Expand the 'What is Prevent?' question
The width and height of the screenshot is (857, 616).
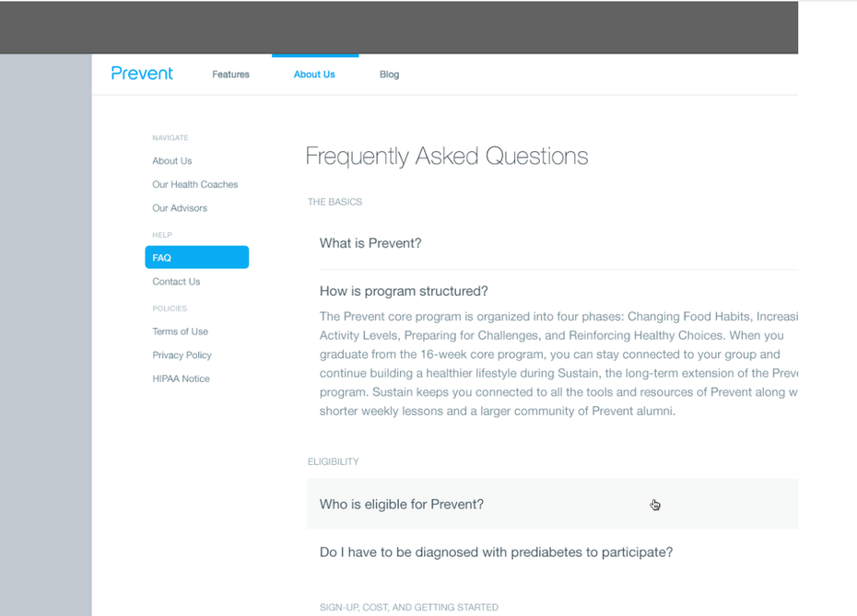pyautogui.click(x=558, y=244)
